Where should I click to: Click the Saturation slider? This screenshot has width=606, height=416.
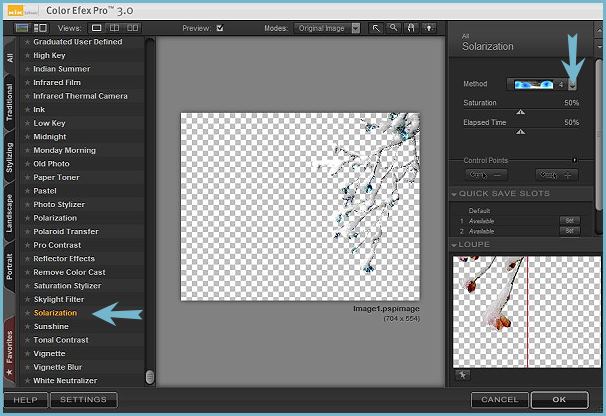point(521,112)
